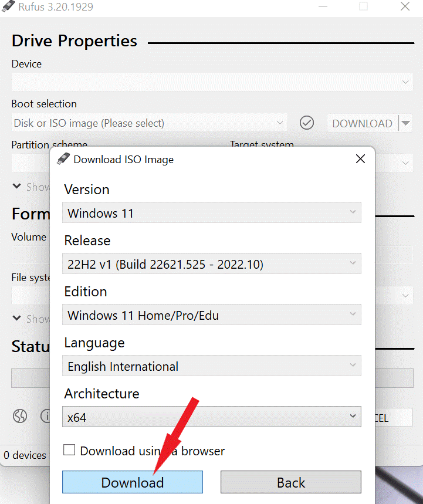Open Boot selection dropdown in Rufus window
Viewport: 423px width, 504px height.
(x=150, y=123)
